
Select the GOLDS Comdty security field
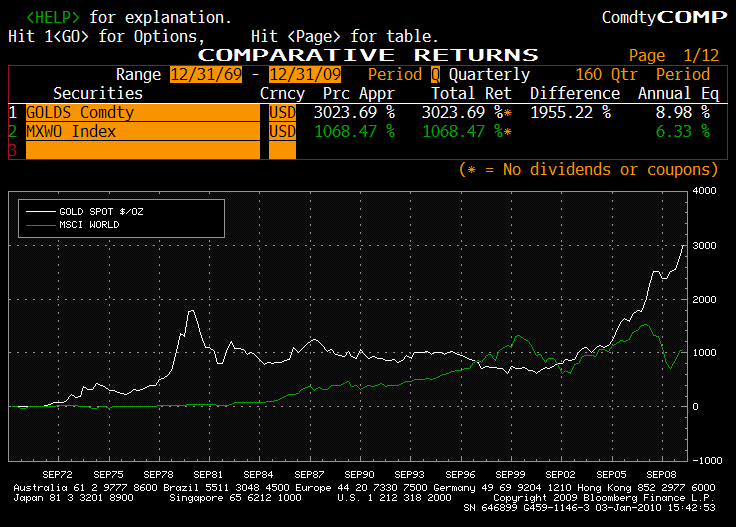pyautogui.click(x=143, y=113)
